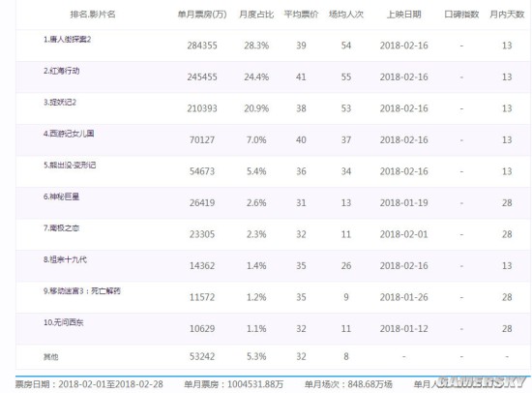
Task: Click the 284355 box office value
Action: pos(202,45)
